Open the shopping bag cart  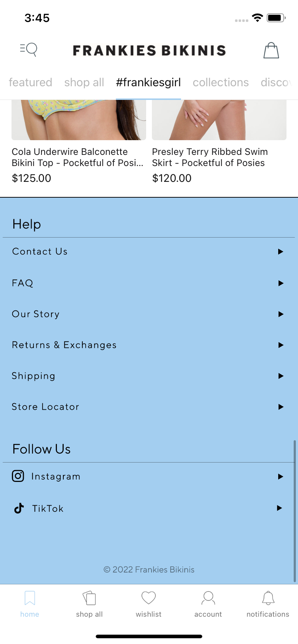tap(271, 50)
